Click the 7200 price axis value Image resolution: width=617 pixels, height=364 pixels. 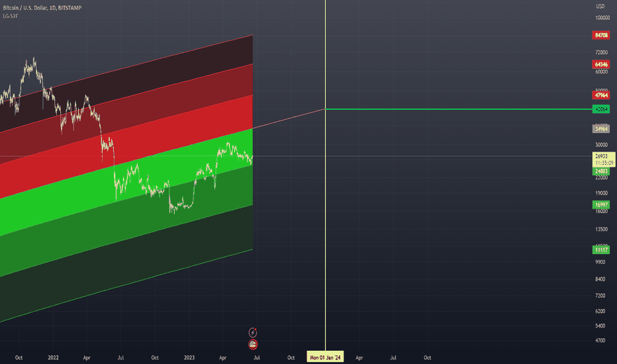click(x=600, y=296)
